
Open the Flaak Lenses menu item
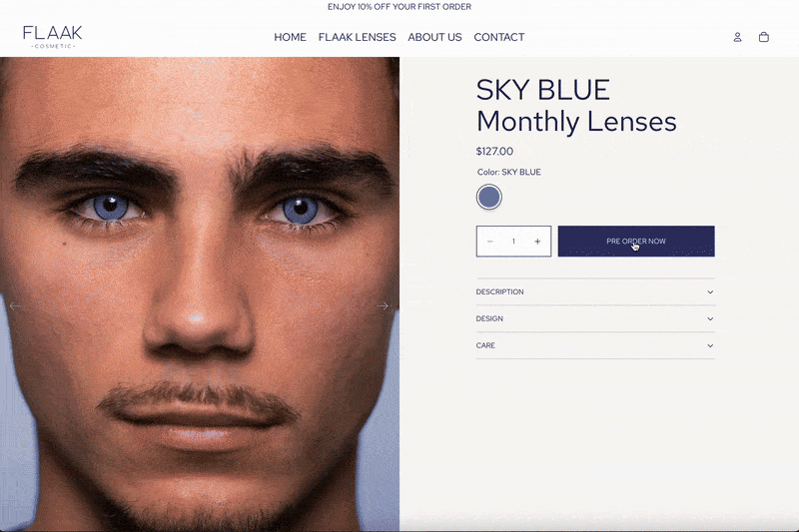click(x=358, y=37)
